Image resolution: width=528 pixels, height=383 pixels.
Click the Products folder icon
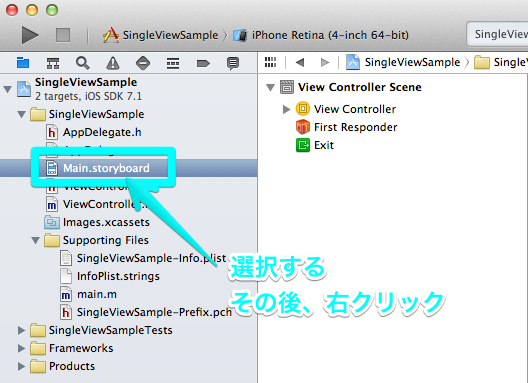pos(38,366)
